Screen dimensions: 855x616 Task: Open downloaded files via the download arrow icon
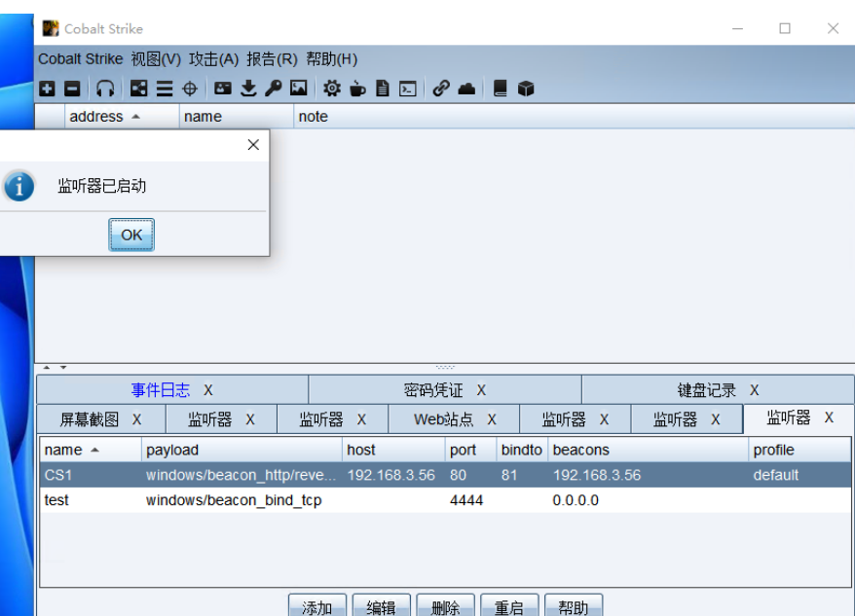pyautogui.click(x=248, y=89)
